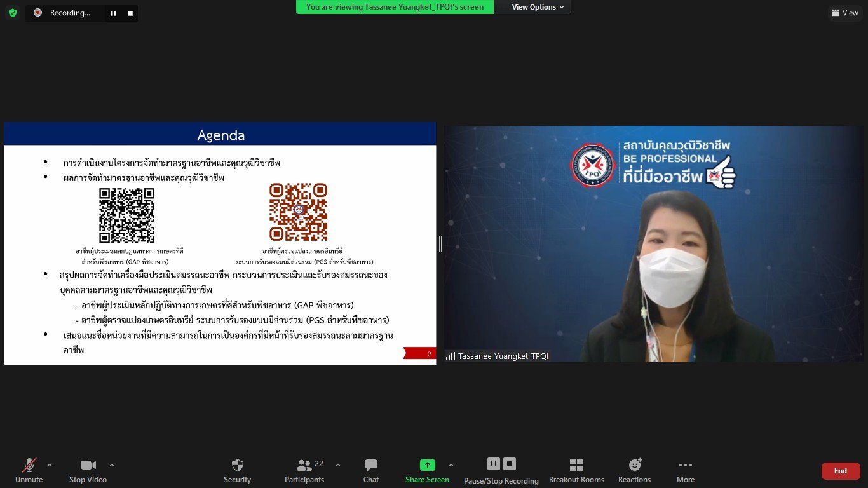The height and width of the screenshot is (488, 868).
Task: Click the speaker's video thumbnail
Action: [654, 244]
